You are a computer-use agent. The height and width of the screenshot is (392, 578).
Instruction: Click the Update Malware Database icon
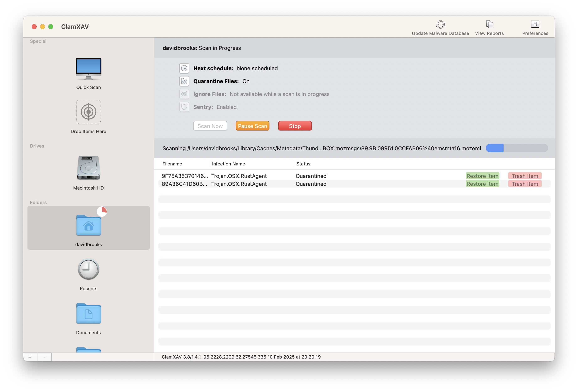tap(440, 24)
